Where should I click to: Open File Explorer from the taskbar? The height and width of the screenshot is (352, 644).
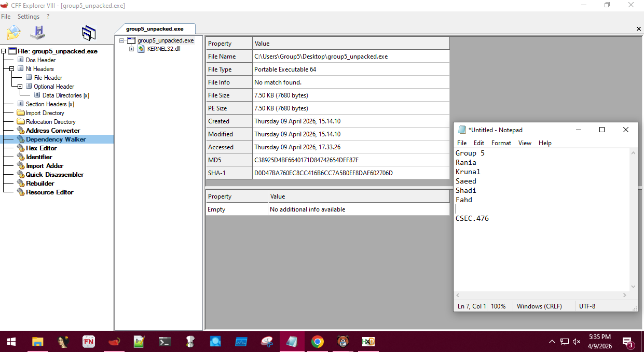coord(38,342)
